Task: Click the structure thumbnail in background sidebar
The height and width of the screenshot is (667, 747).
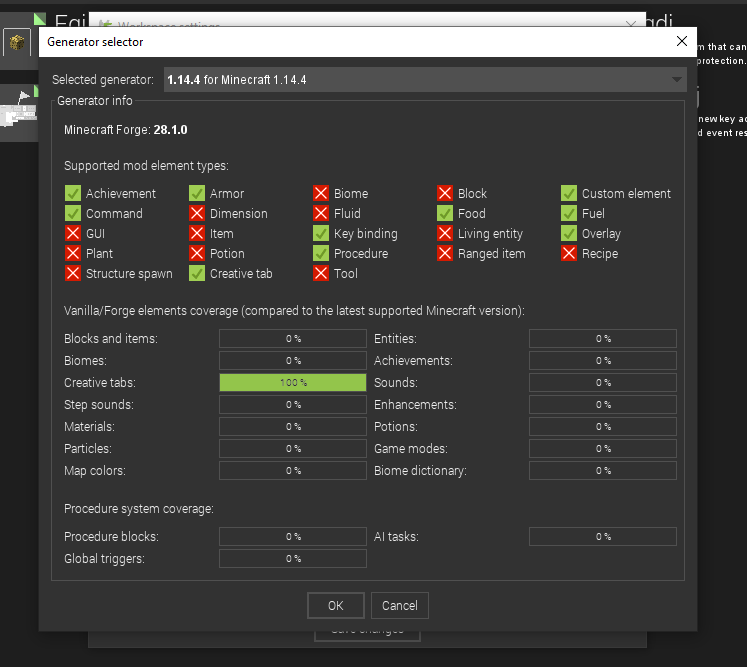Action: tap(19, 112)
